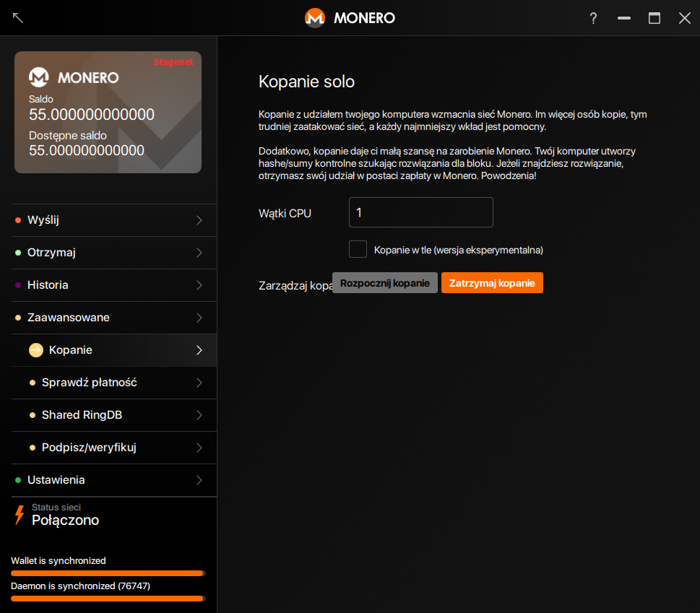Click the back arrow icon in the title bar
Viewport: 700px width, 613px height.
click(18, 18)
